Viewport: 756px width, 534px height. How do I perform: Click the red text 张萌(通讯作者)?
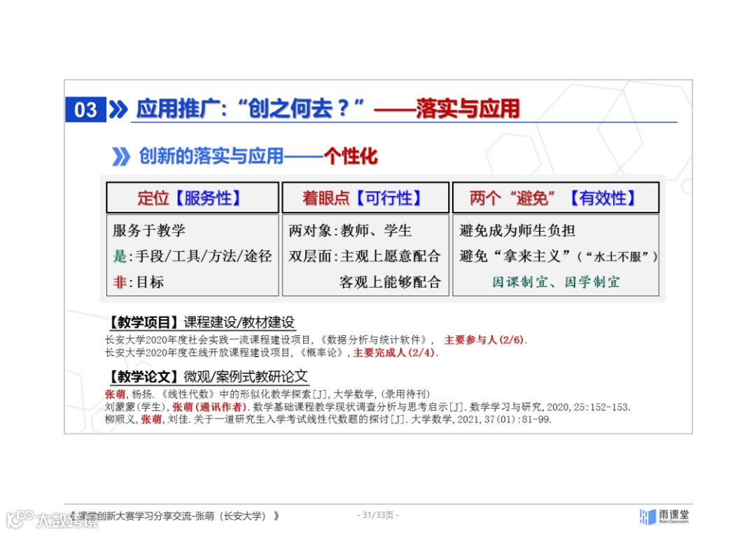(209, 407)
